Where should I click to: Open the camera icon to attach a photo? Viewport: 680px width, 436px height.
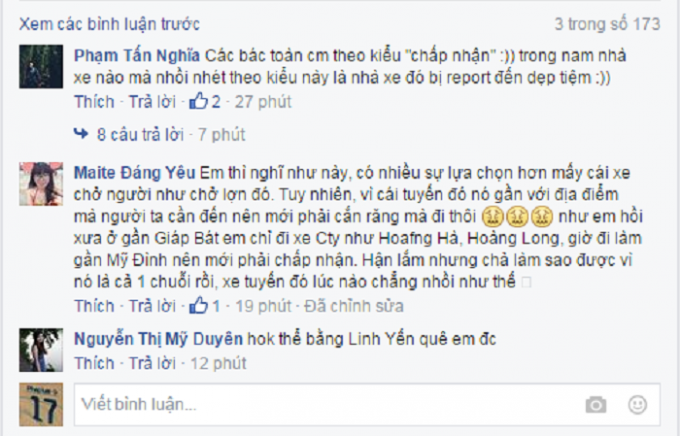[596, 405]
